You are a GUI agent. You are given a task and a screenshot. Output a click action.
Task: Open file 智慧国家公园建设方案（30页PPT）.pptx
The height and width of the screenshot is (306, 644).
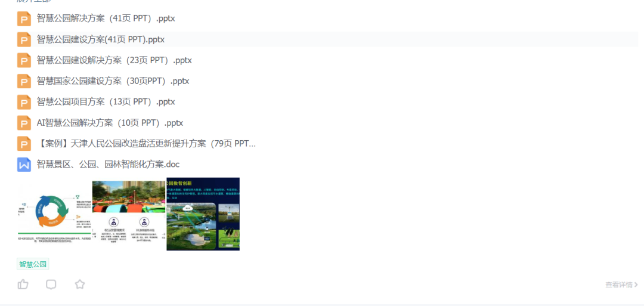tap(113, 81)
